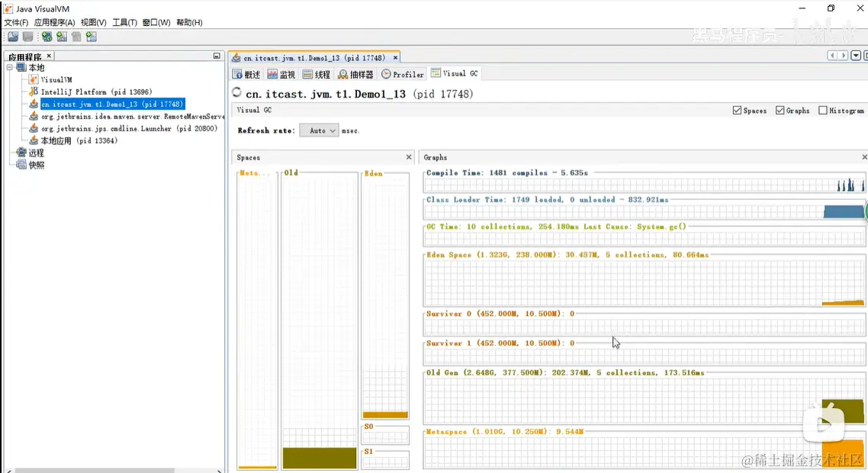Open the Refresh rate Auto dropdown
The height and width of the screenshot is (473, 868).
coord(319,130)
